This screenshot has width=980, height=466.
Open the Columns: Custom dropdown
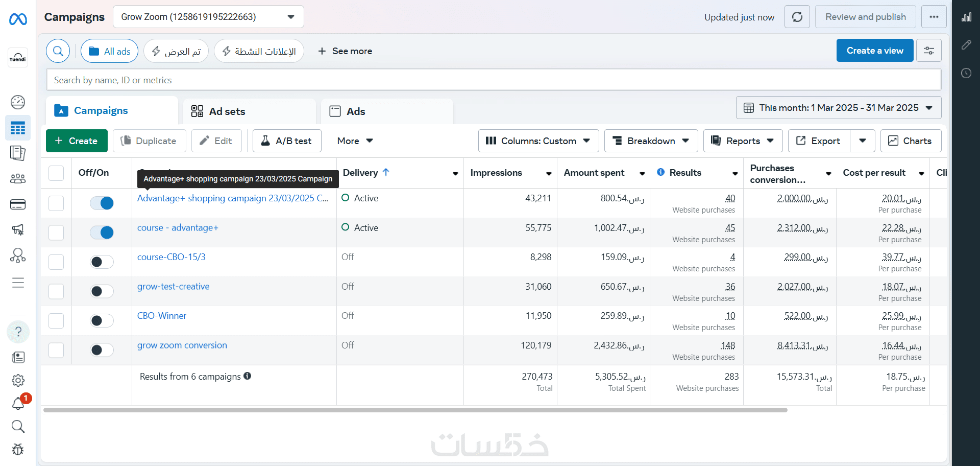click(538, 141)
